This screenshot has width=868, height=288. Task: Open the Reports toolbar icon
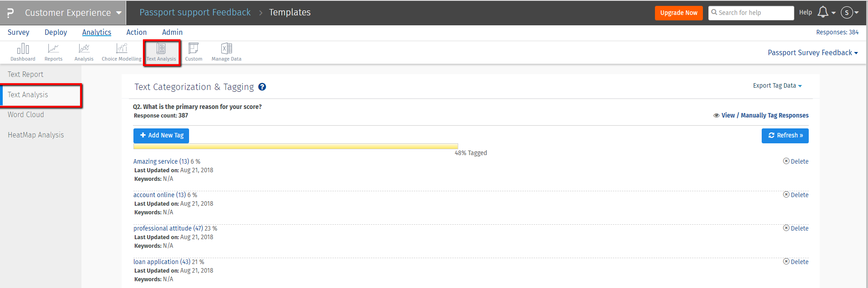click(53, 52)
